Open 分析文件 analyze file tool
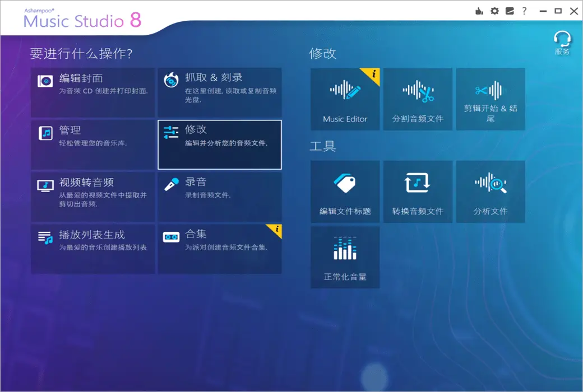 491,192
